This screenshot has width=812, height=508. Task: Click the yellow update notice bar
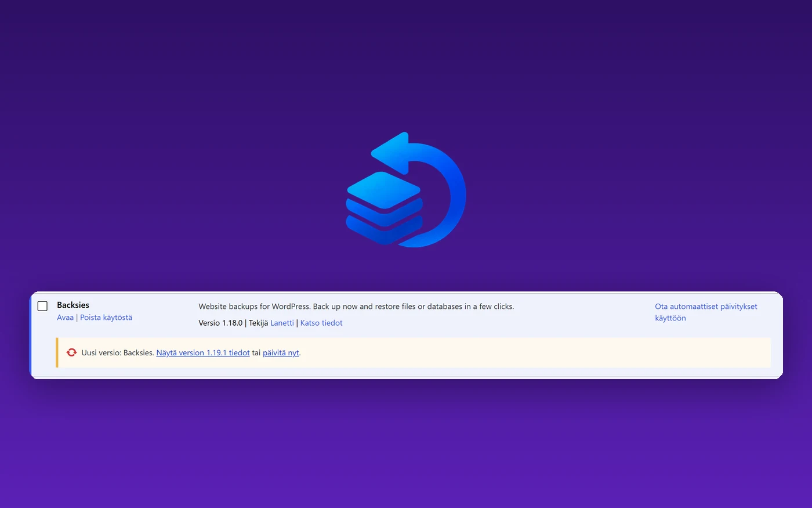pyautogui.click(x=413, y=352)
